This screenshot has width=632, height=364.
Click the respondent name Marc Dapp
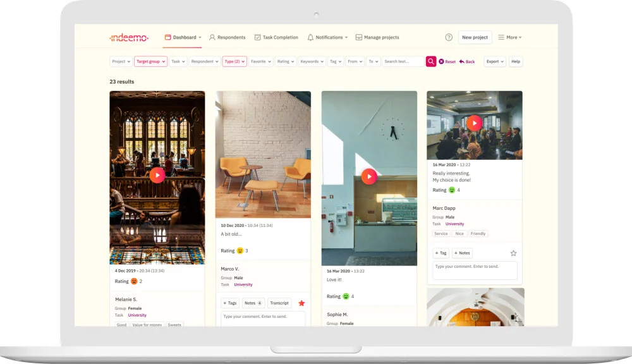(444, 209)
